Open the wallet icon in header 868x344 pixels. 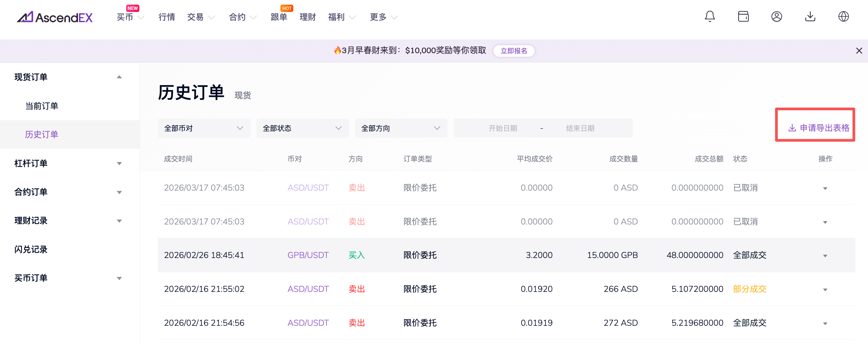click(x=743, y=16)
